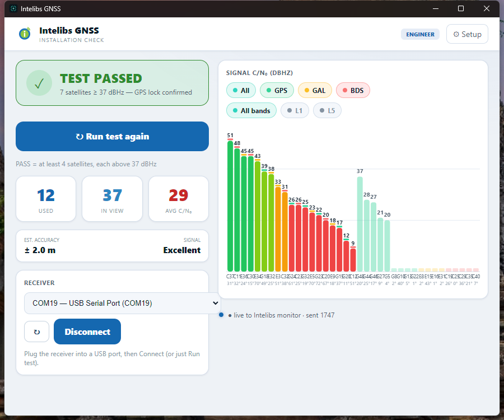
Task: Disconnect the receiver
Action: [x=87, y=332]
